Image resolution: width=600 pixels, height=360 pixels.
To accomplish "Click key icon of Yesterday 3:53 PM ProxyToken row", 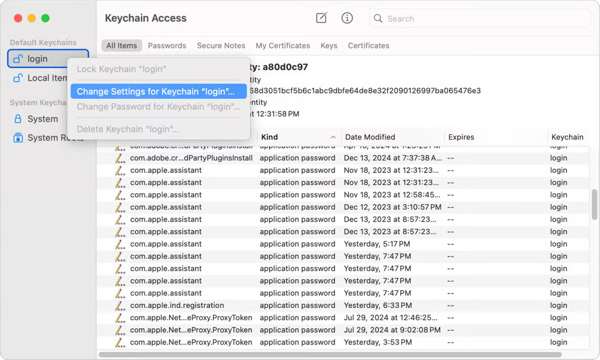I will coord(120,342).
